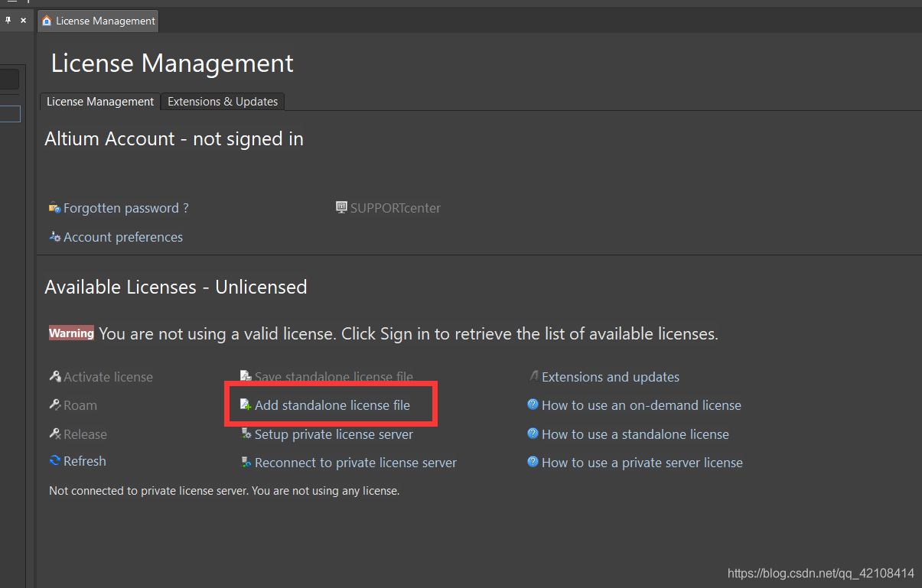This screenshot has width=922, height=588.
Task: Click the Setup private license server icon
Action: [246, 434]
